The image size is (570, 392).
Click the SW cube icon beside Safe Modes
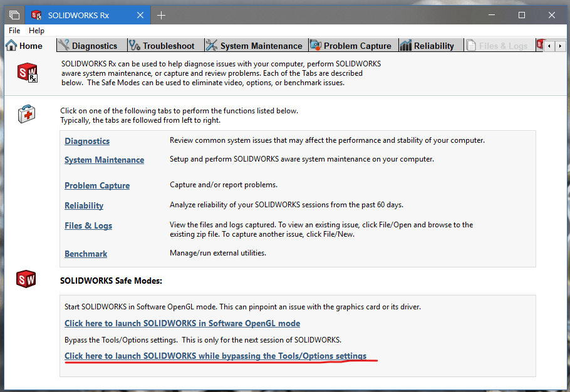[26, 279]
